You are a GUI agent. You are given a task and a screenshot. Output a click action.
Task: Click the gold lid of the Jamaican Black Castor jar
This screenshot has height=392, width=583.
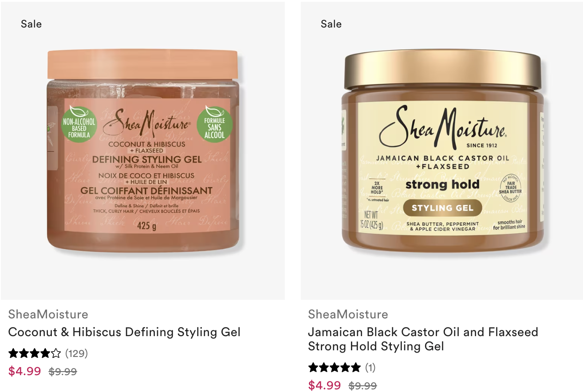pos(442,70)
